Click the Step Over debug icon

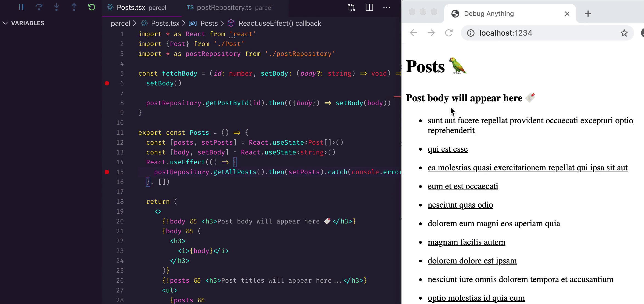pos(39,7)
